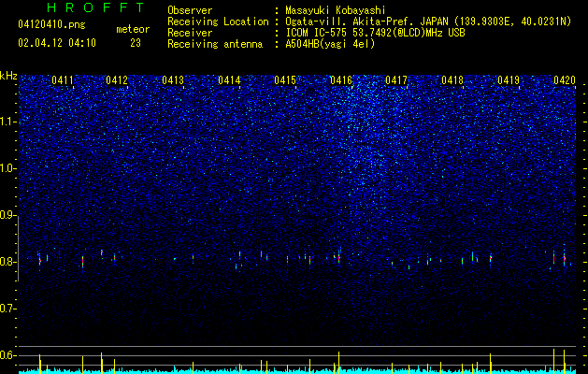Select the filename 04120410.png
Viewport: 588px width, 374px height.
tap(51, 25)
